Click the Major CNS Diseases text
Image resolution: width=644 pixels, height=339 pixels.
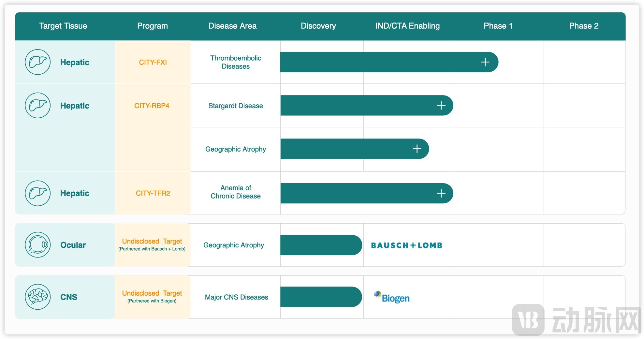click(x=237, y=297)
